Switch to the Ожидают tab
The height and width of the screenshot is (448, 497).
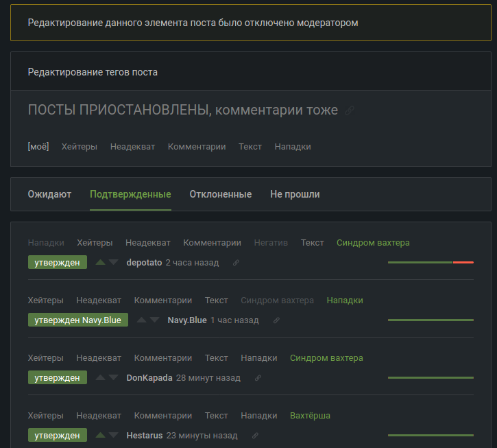click(49, 194)
